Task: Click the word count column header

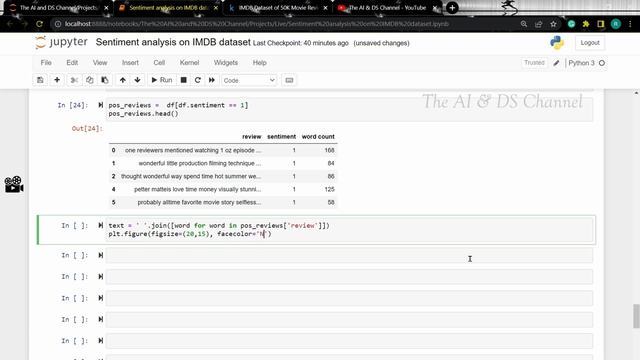Action: tap(318, 137)
